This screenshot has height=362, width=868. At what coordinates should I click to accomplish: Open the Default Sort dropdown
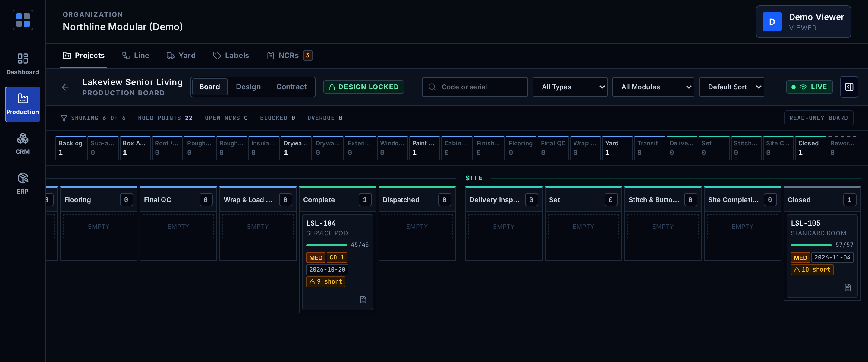point(731,87)
